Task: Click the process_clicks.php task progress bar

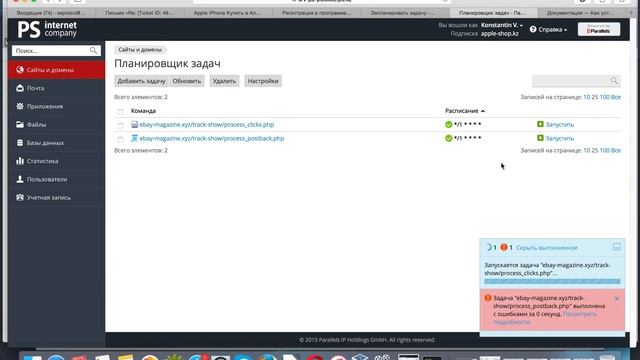Action: [552, 281]
